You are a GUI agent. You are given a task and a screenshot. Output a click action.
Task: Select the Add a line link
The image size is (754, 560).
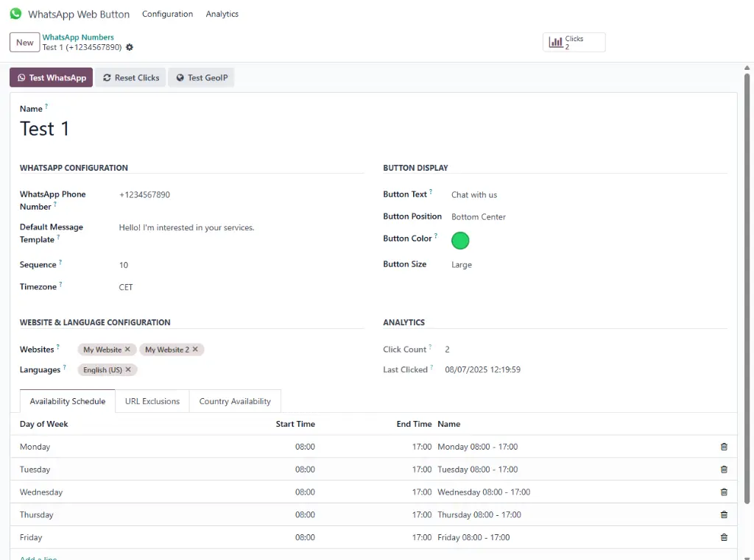38,558
